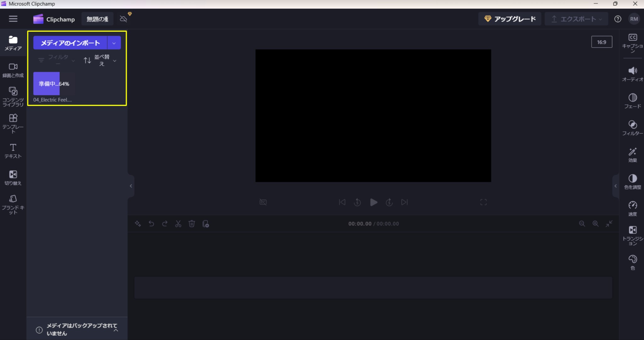The height and width of the screenshot is (340, 644).
Task: Rewind five seconds
Action: pos(357,202)
